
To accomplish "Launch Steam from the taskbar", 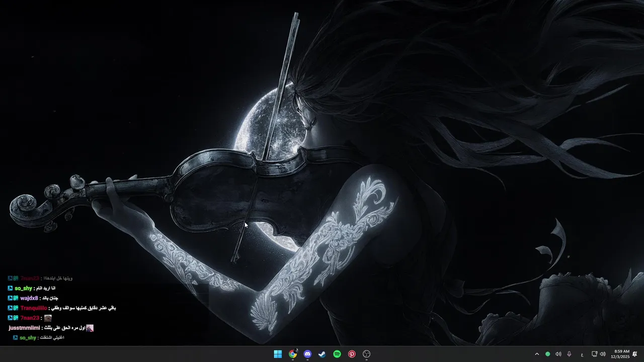I will (322, 354).
